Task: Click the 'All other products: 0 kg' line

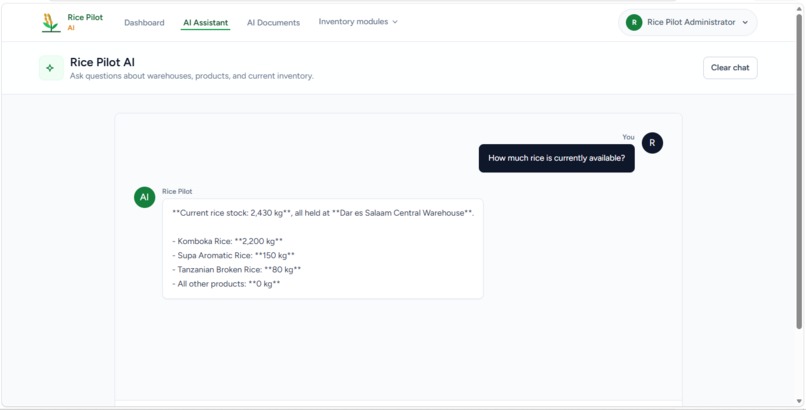Action: click(x=226, y=284)
